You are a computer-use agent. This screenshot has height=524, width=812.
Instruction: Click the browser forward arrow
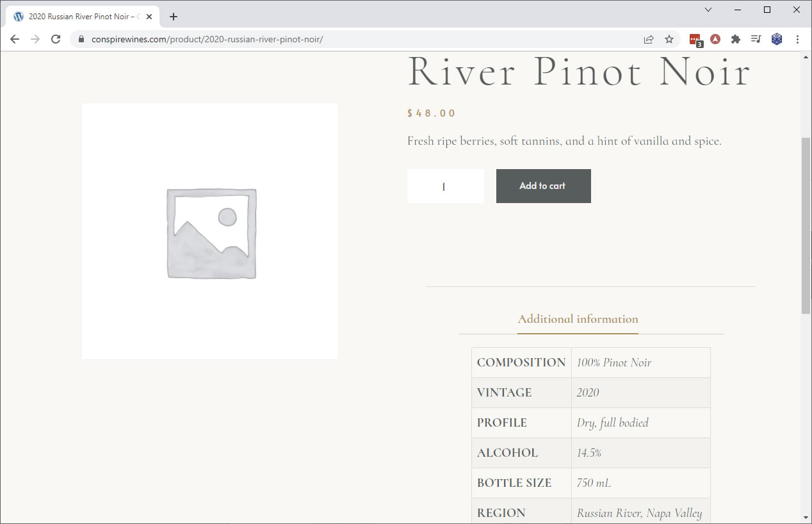pos(35,39)
